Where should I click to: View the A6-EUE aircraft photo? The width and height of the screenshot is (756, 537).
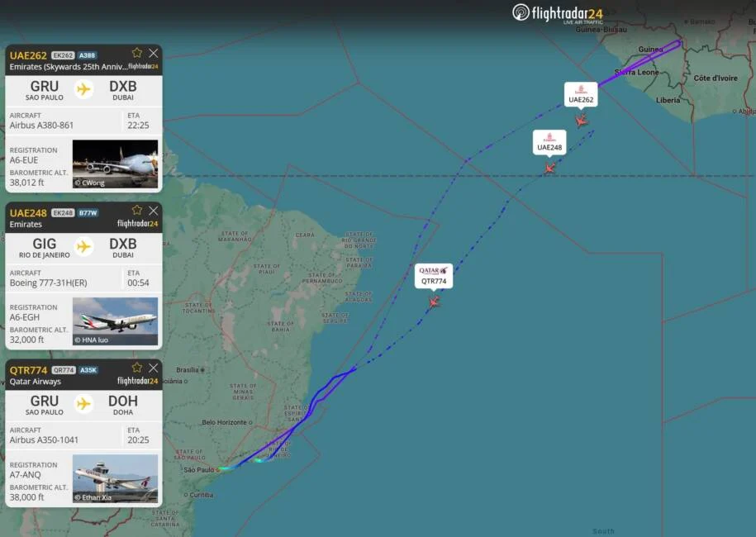click(x=115, y=164)
